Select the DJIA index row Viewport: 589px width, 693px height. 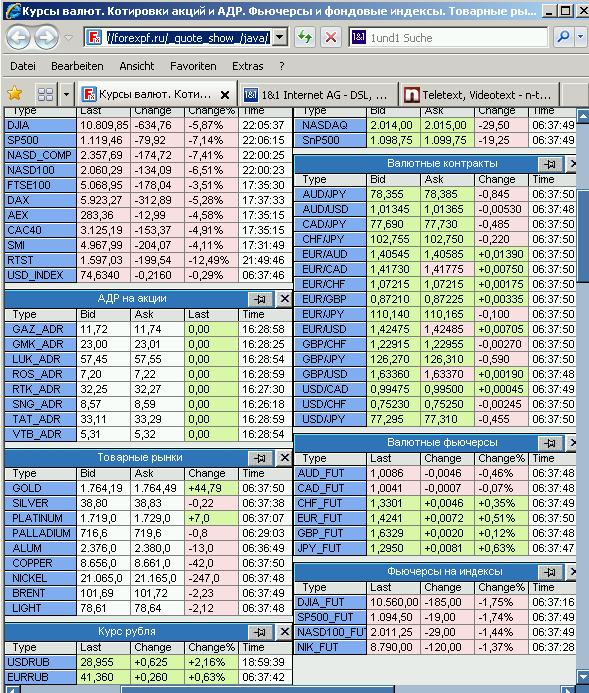pyautogui.click(x=148, y=125)
